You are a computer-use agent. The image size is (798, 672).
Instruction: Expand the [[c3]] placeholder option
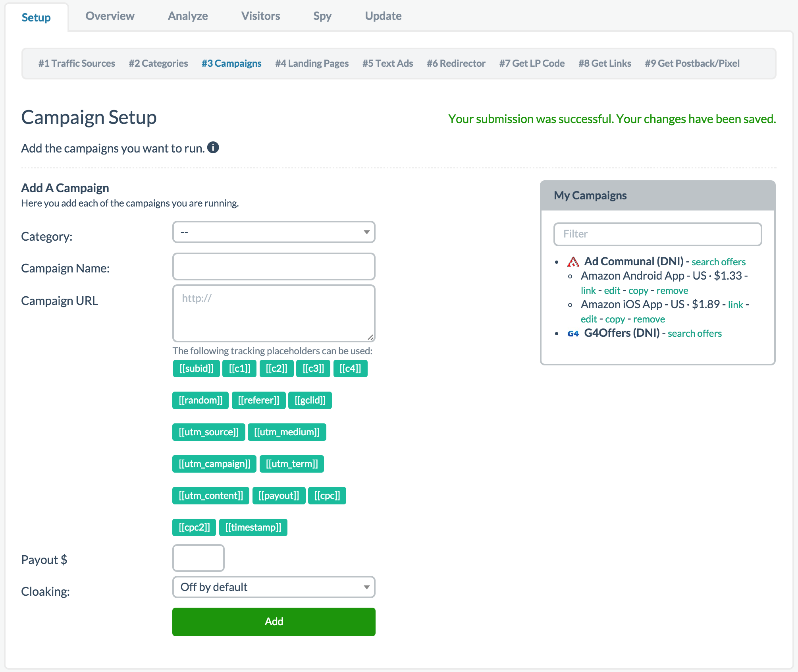click(313, 368)
